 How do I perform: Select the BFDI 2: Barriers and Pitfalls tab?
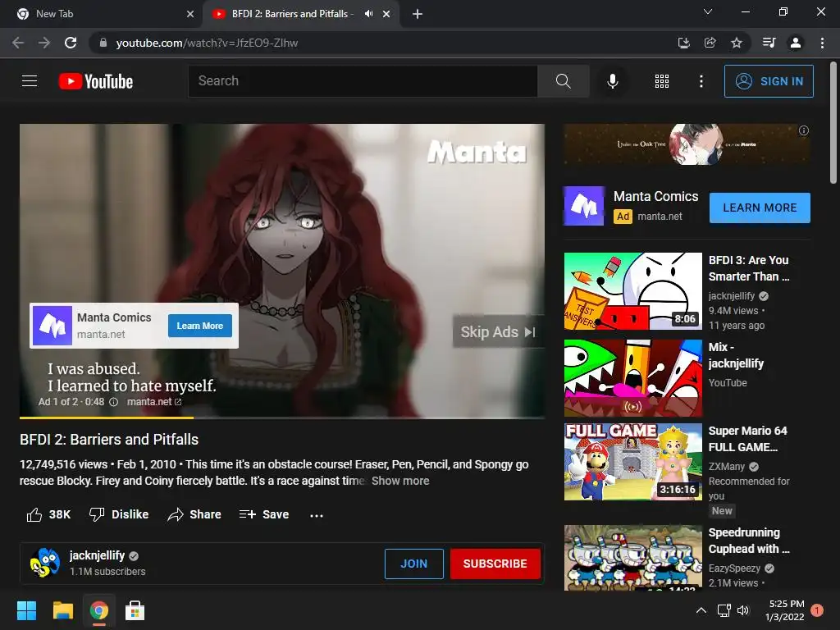tap(292, 14)
